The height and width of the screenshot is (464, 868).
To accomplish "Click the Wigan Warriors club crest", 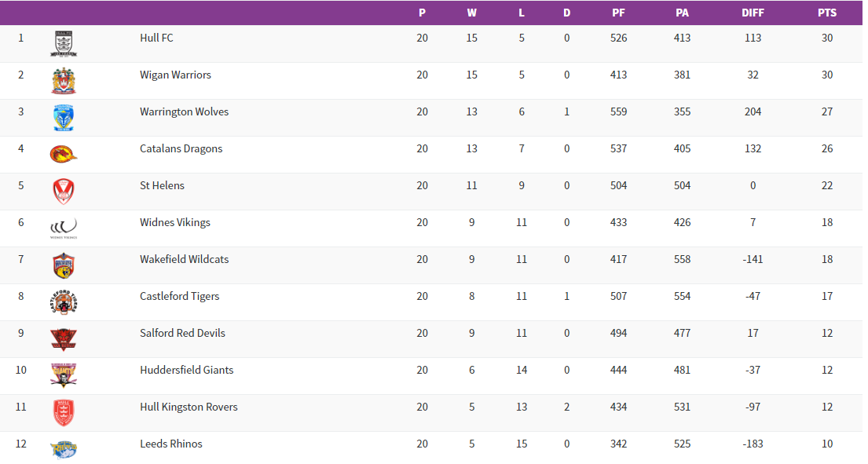I will 64,81.
